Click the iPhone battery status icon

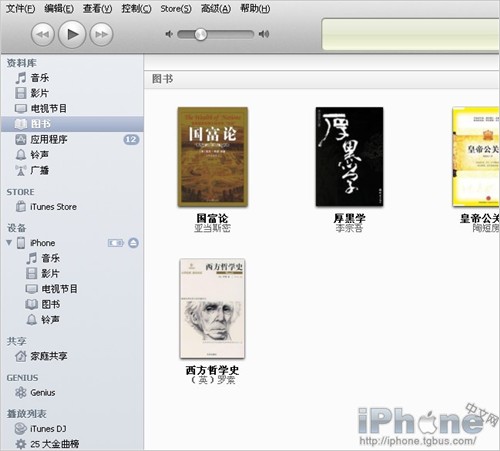116,243
